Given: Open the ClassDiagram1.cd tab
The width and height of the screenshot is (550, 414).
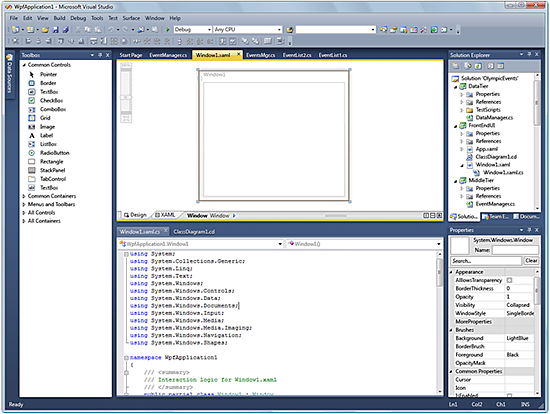Looking at the screenshot, I should (194, 232).
